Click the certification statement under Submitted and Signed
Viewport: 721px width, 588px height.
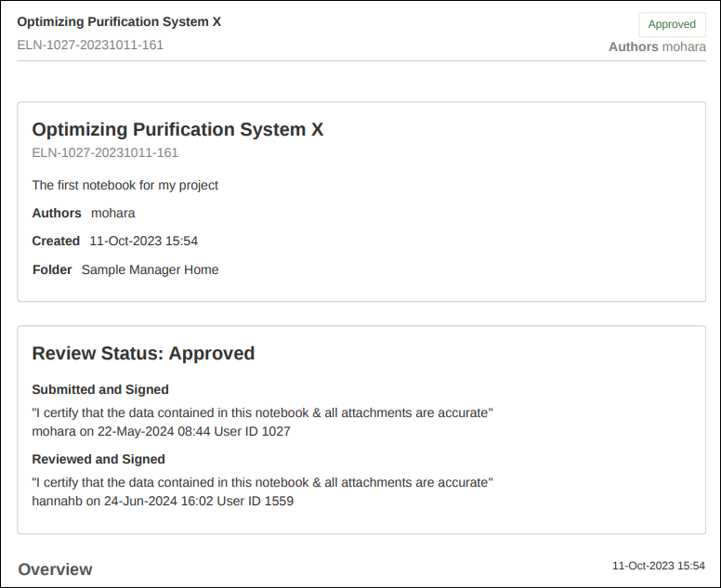(262, 412)
